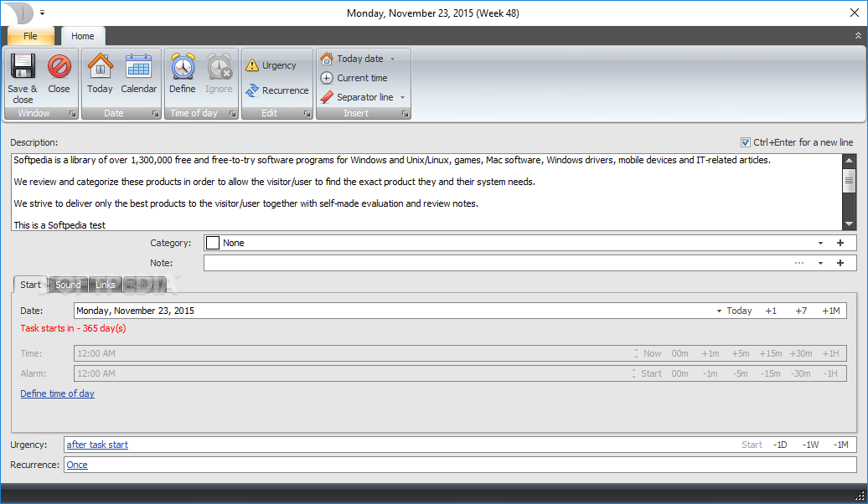Click the Recurrence arrows icon

pos(252,90)
